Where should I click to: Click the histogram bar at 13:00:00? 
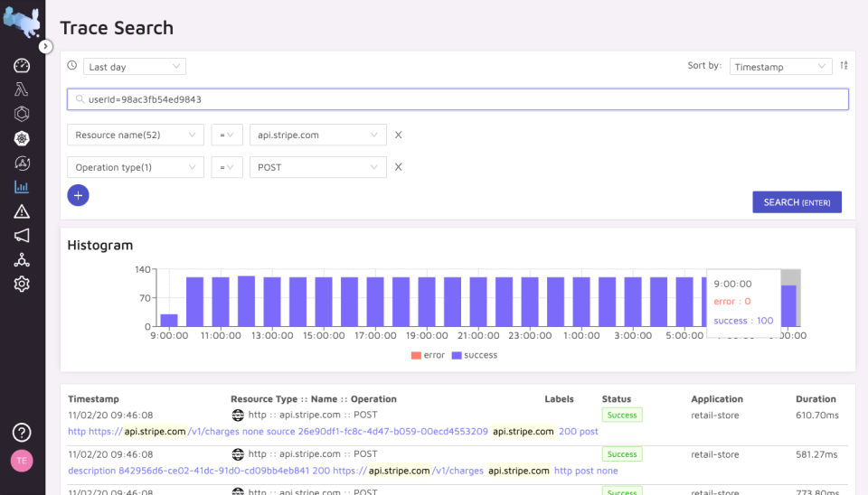272,302
